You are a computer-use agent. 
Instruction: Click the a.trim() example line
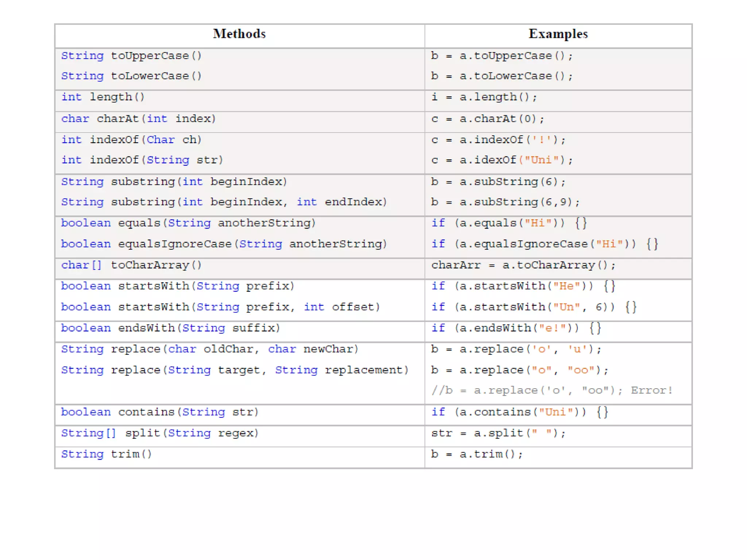pos(477,454)
